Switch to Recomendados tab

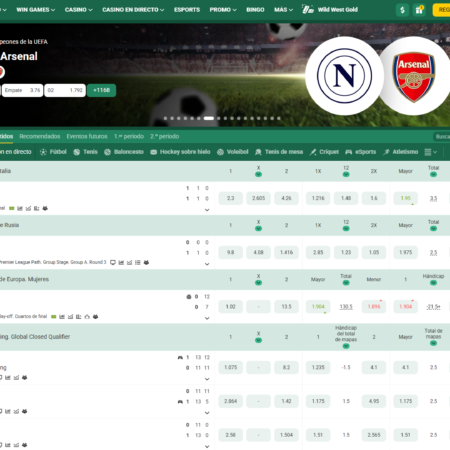pos(40,136)
